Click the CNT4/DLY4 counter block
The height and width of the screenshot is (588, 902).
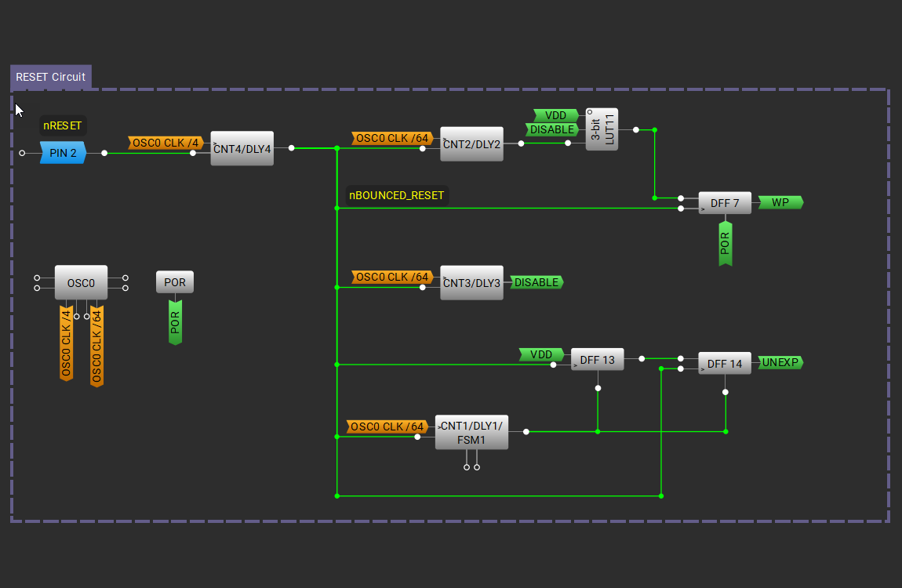(x=242, y=148)
